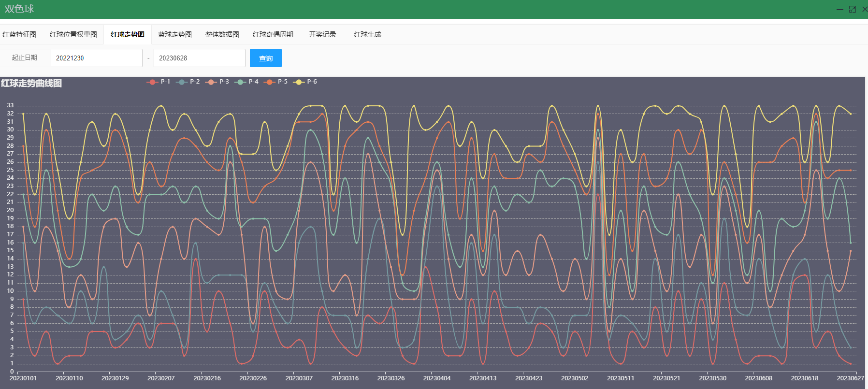
Task: Click x-axis date label 20230530
Action: pos(712,378)
